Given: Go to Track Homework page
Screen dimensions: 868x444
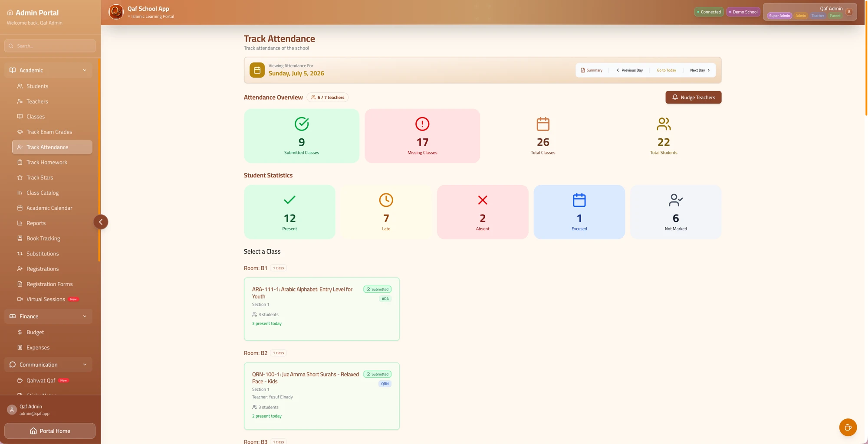Looking at the screenshot, I should tap(52, 162).
